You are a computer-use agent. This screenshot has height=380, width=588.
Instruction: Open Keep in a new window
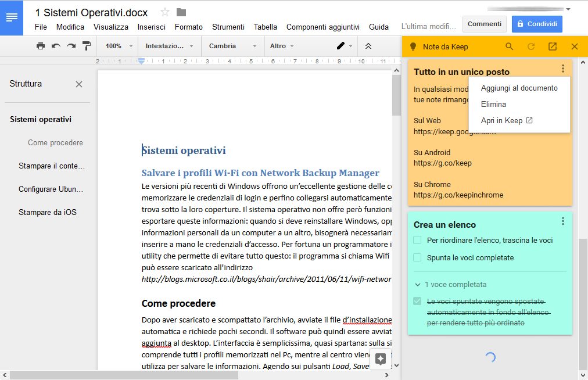[553, 46]
